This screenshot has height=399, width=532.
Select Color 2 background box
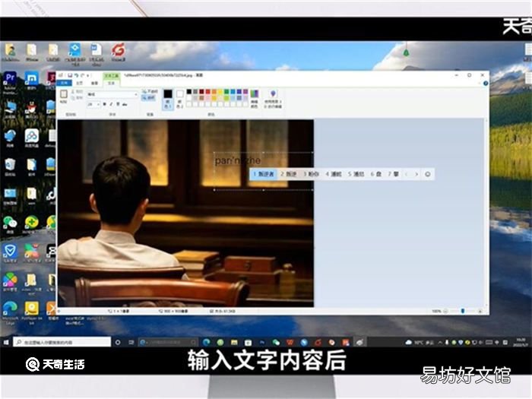(x=180, y=99)
